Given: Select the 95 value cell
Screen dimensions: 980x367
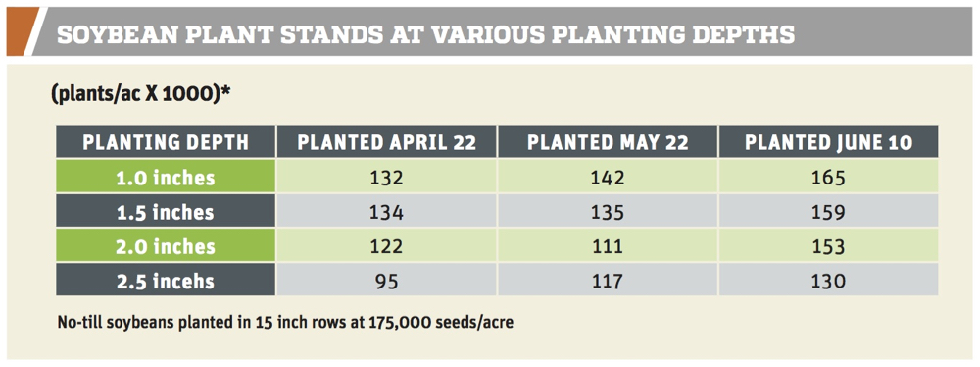Looking at the screenshot, I should click(x=387, y=280).
